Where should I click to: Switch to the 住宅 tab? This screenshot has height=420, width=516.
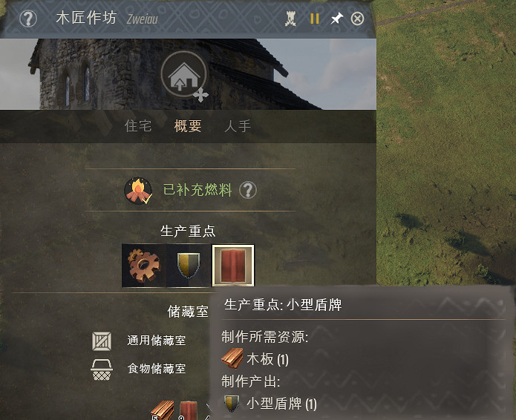click(138, 126)
